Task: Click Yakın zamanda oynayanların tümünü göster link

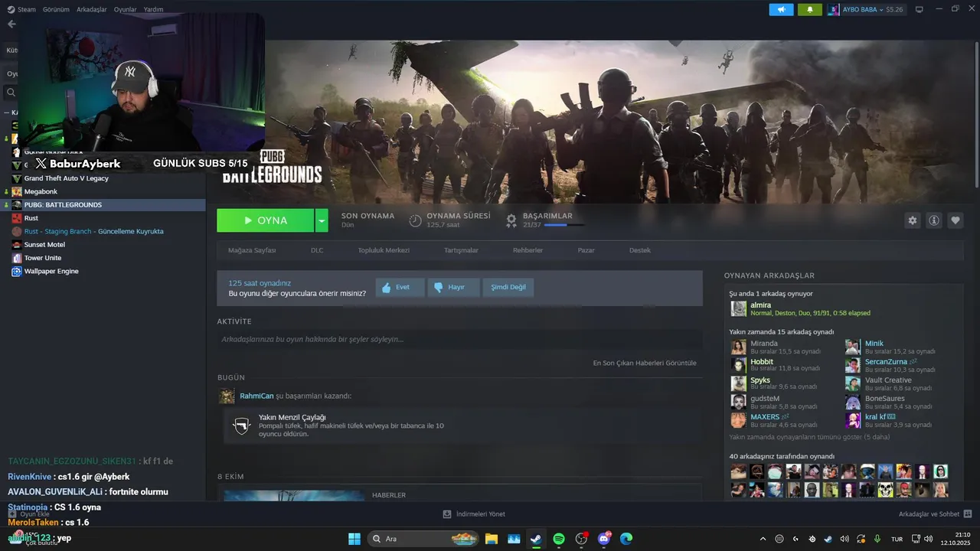Action: (809, 437)
